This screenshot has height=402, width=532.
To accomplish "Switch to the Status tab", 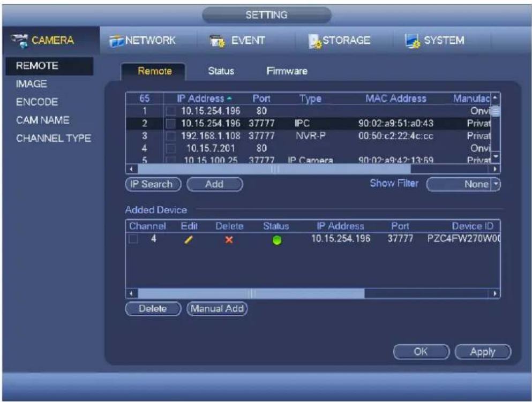I will click(221, 71).
